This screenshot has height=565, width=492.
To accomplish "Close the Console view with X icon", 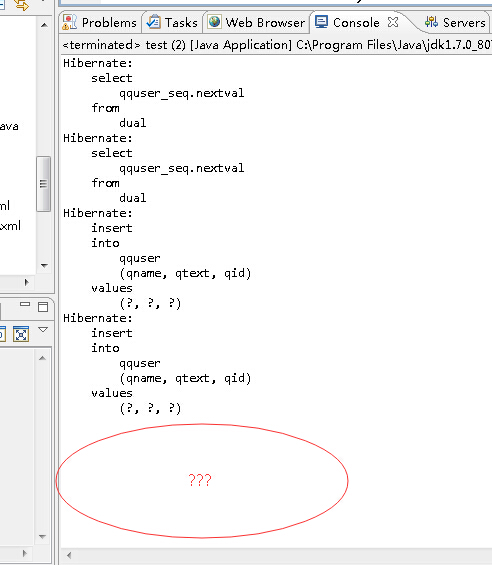I will [393, 22].
